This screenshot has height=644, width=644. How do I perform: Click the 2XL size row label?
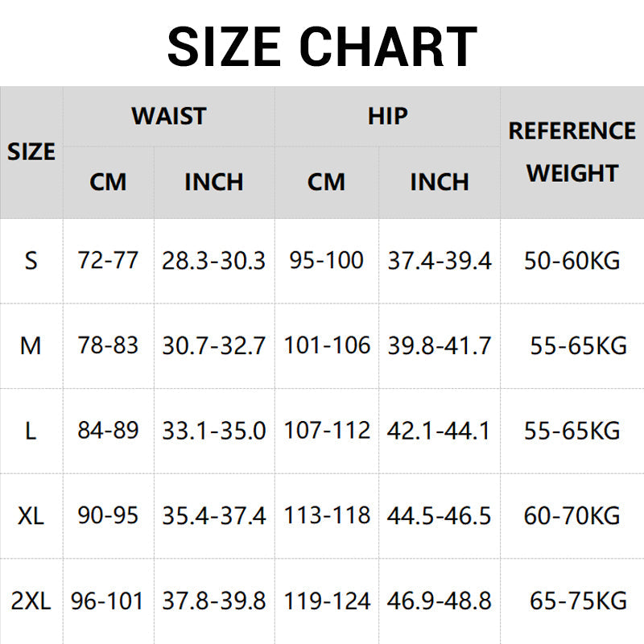click(x=31, y=601)
